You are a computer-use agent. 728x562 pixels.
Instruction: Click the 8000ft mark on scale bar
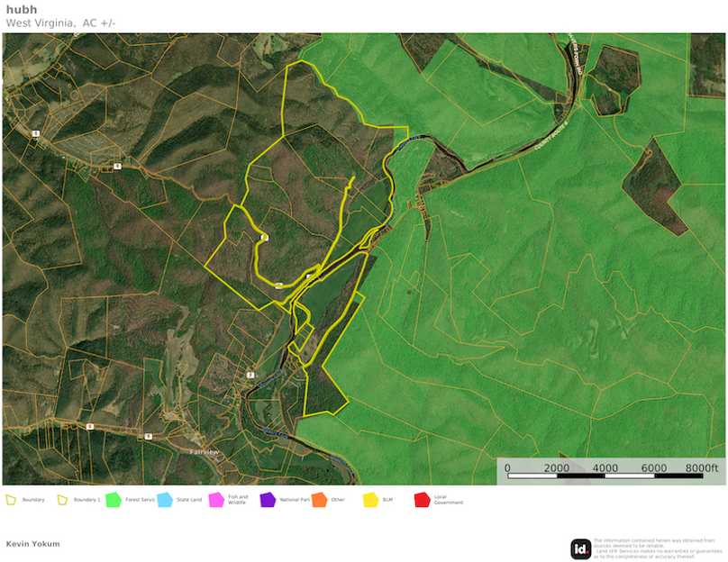(x=701, y=467)
